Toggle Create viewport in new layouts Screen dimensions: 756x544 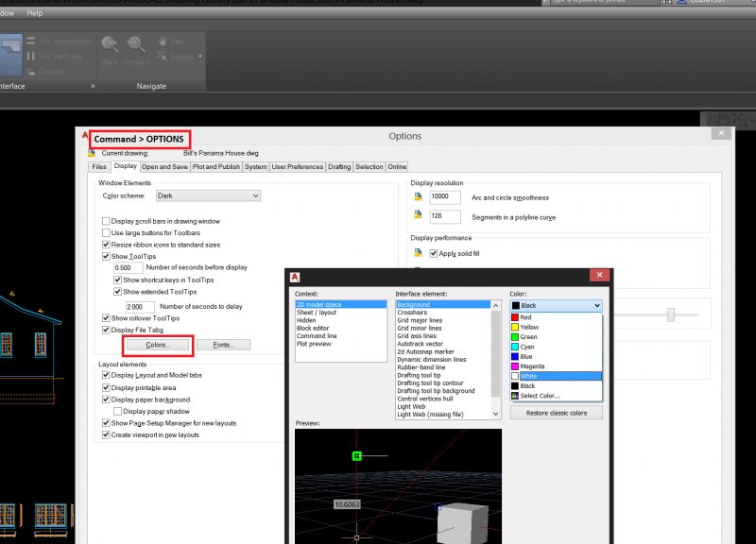pyautogui.click(x=106, y=434)
